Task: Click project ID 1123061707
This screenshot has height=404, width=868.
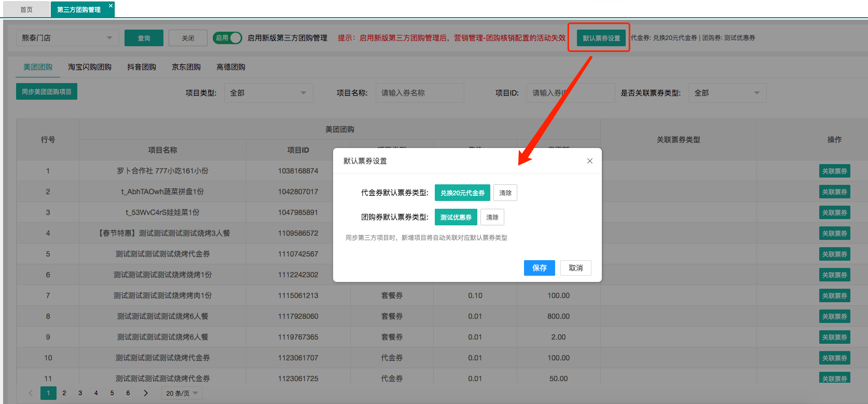Action: pos(298,358)
